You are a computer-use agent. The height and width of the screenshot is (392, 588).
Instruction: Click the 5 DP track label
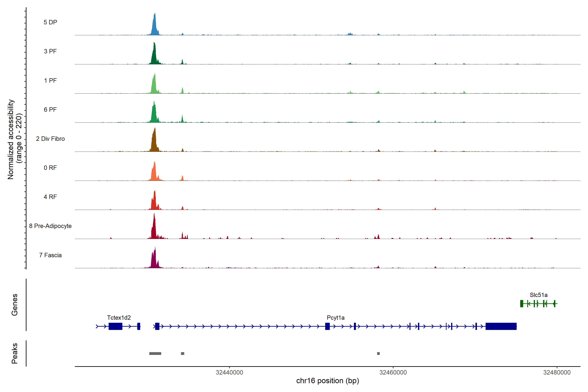50,22
